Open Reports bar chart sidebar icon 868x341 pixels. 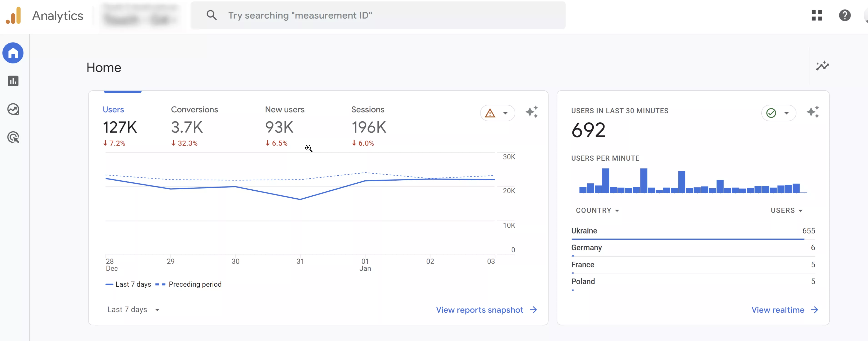click(x=13, y=81)
